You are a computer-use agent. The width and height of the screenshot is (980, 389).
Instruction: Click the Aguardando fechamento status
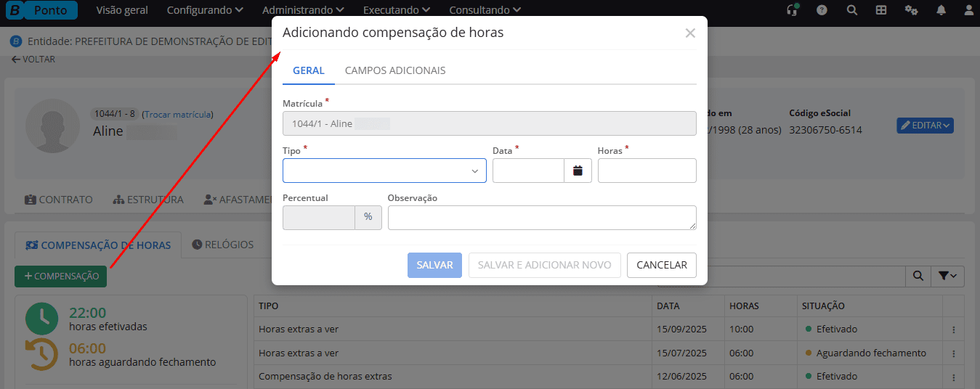pyautogui.click(x=871, y=353)
